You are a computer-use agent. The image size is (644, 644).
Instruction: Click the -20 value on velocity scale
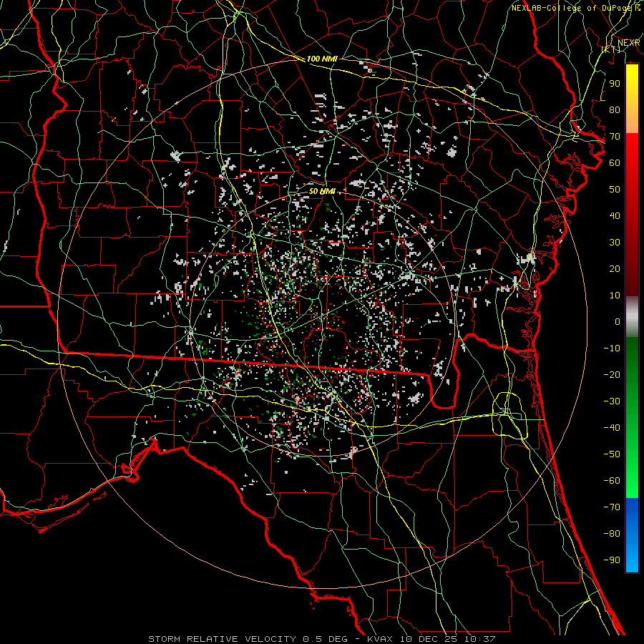tap(612, 375)
